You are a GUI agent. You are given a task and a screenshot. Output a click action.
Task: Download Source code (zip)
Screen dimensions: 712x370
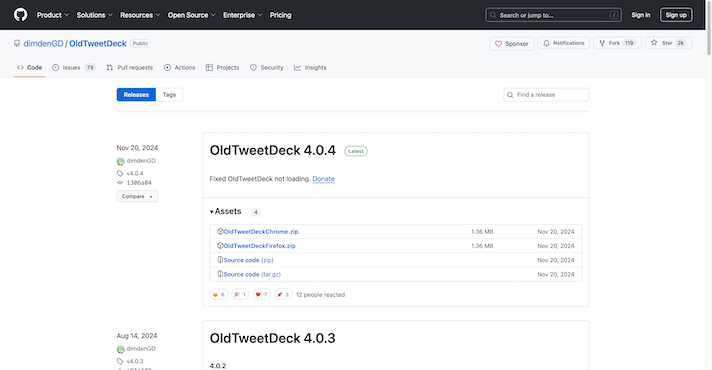248,260
